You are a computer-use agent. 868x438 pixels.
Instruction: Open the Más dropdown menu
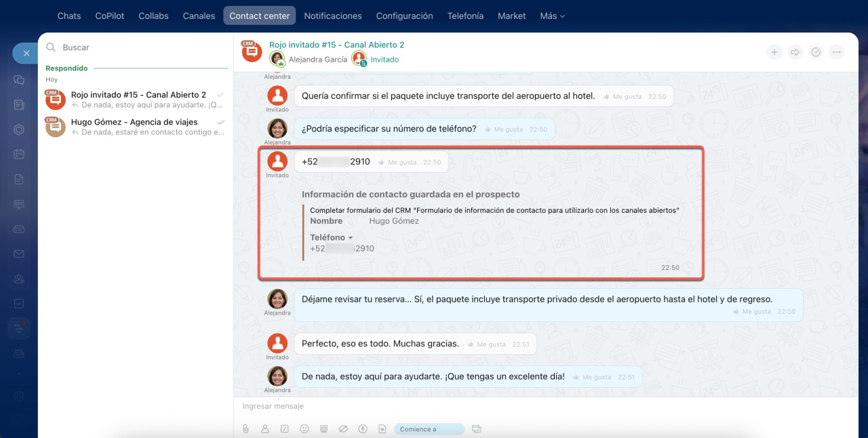click(552, 16)
